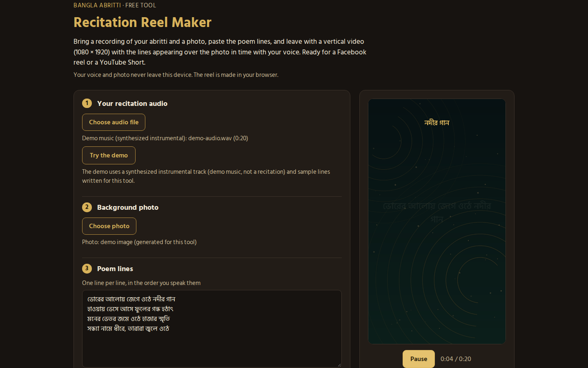The height and width of the screenshot is (368, 588).
Task: Click the step 1 number badge
Action: pos(87,103)
